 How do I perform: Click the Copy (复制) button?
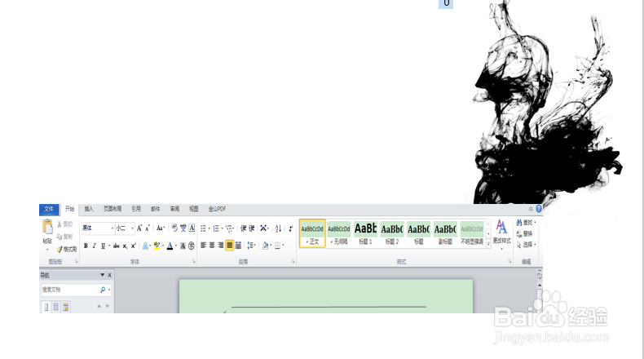tap(65, 237)
